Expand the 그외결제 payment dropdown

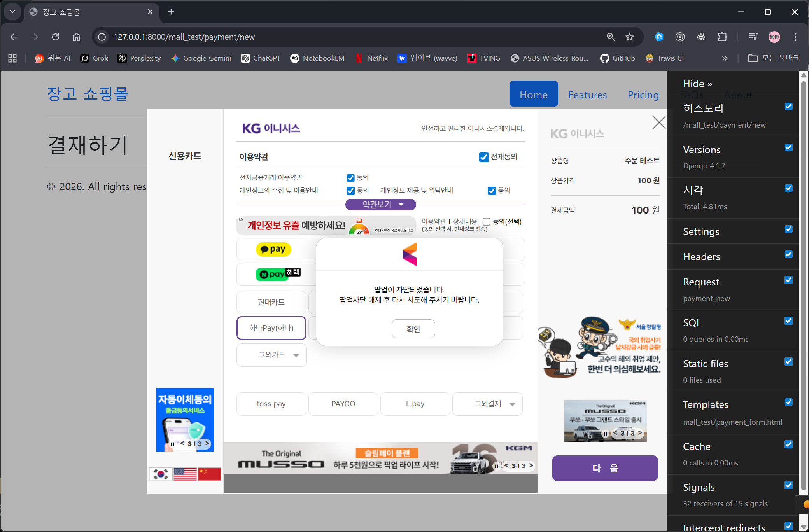coord(487,404)
